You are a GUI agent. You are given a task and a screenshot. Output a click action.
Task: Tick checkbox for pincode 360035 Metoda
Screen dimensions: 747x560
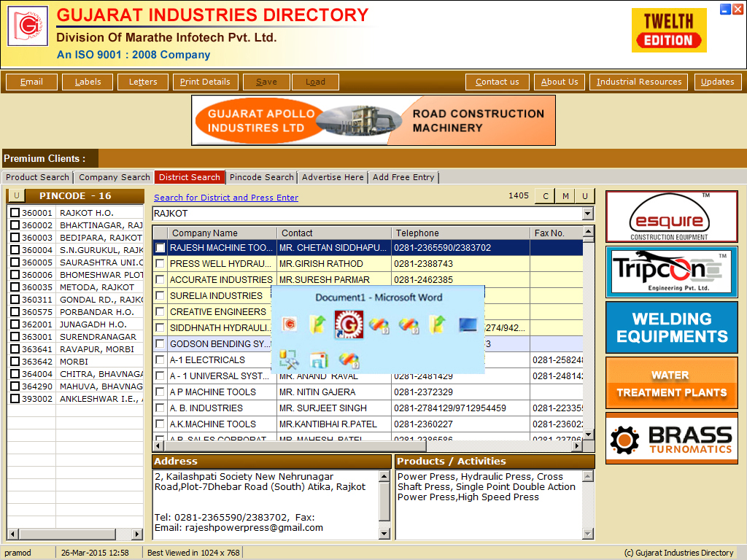(15, 287)
